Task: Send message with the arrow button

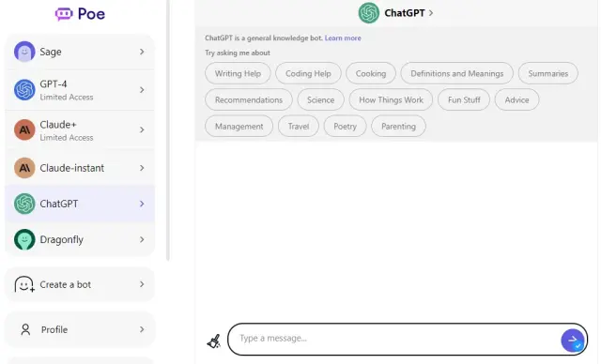Action: pyautogui.click(x=573, y=341)
